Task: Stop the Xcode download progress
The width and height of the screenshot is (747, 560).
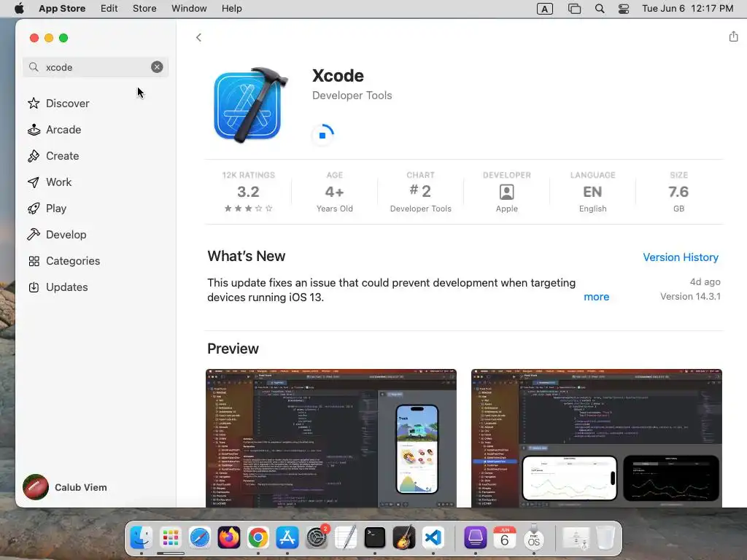Action: [322, 135]
